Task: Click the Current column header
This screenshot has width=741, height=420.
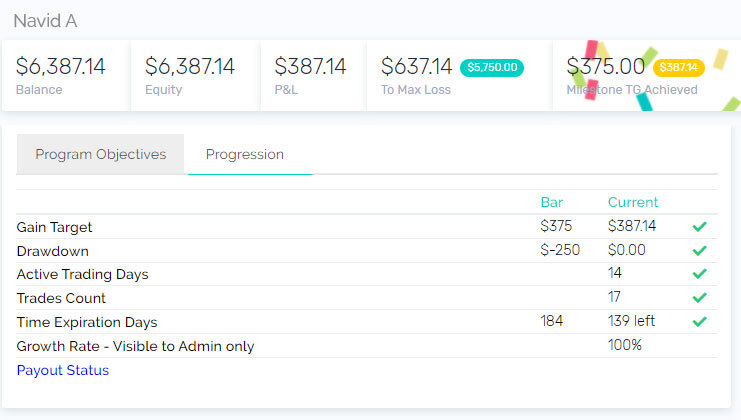Action: tap(633, 202)
